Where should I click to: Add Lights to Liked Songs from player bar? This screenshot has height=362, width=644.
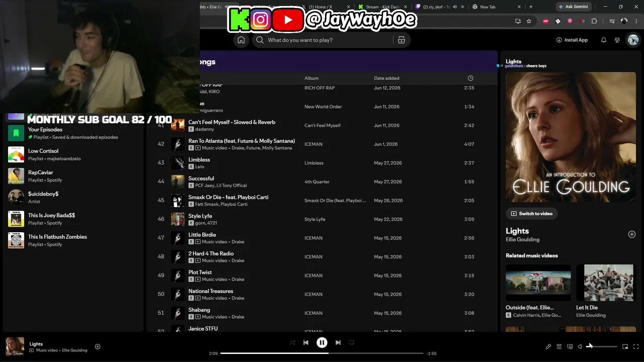98,346
